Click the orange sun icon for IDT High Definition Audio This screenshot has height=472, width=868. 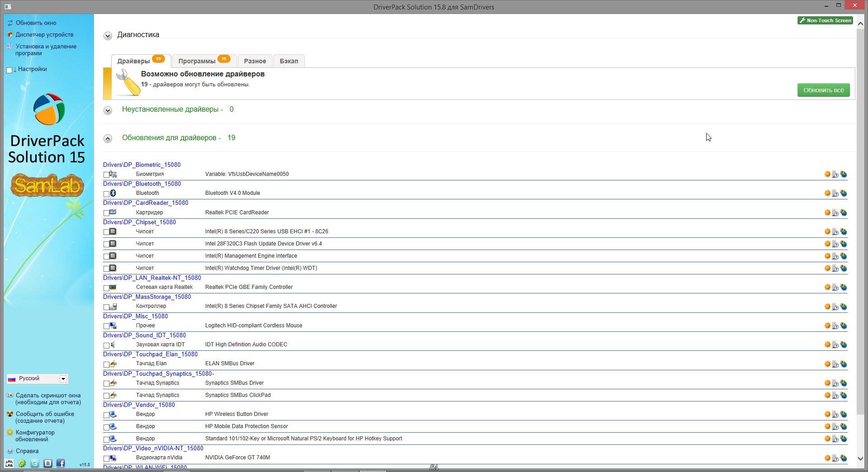pyautogui.click(x=827, y=345)
